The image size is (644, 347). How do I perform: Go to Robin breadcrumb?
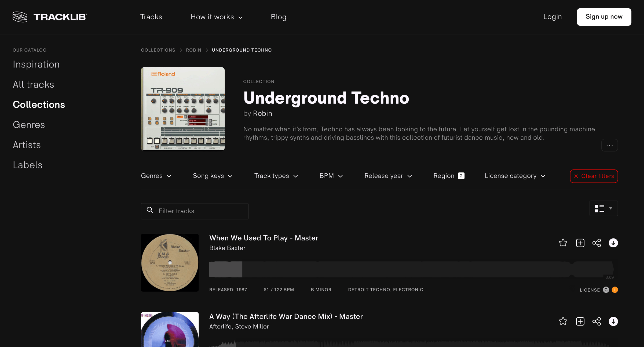point(194,50)
